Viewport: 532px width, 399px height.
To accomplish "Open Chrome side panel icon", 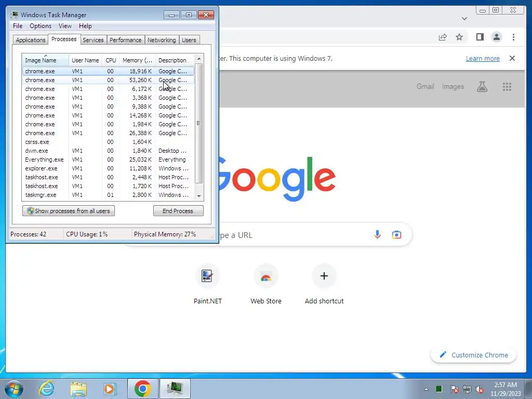I will [480, 37].
